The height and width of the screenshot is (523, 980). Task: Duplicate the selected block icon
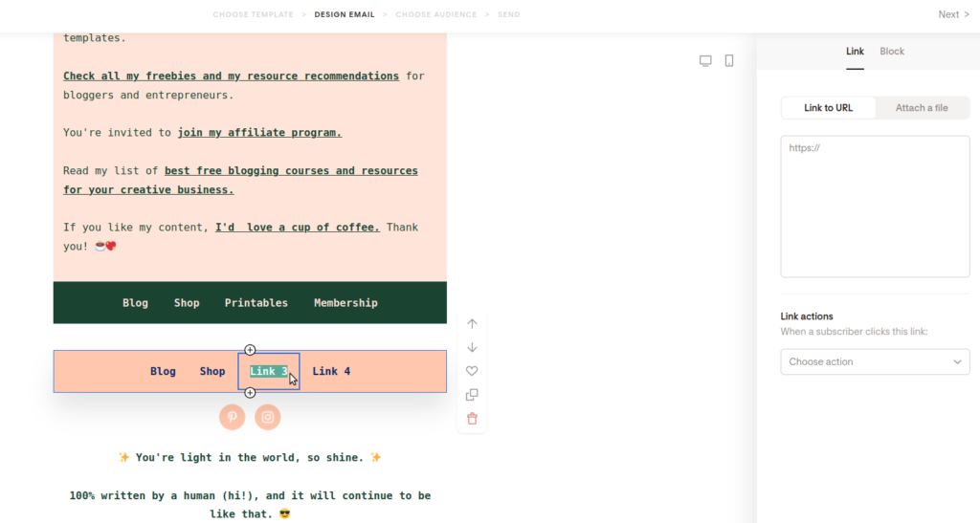click(x=472, y=395)
